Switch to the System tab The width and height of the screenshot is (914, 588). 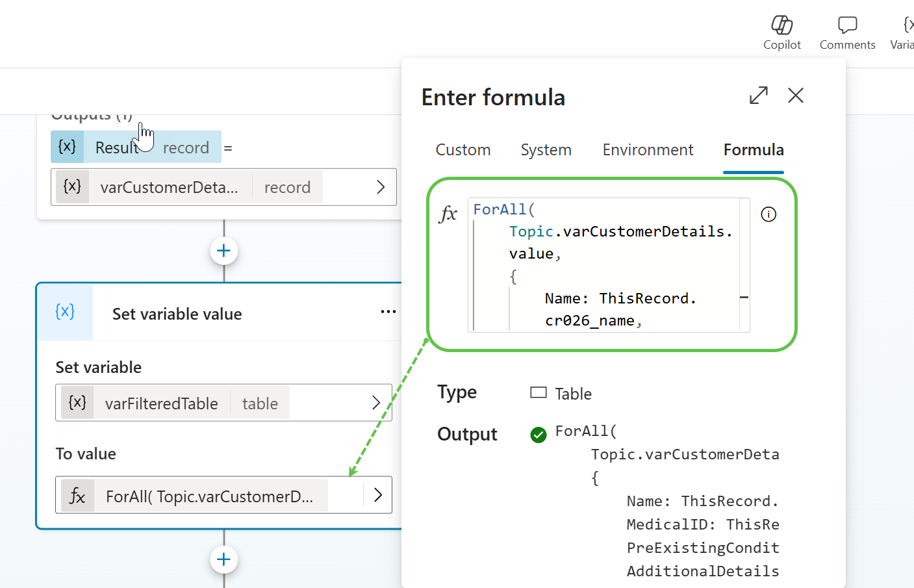[546, 150]
